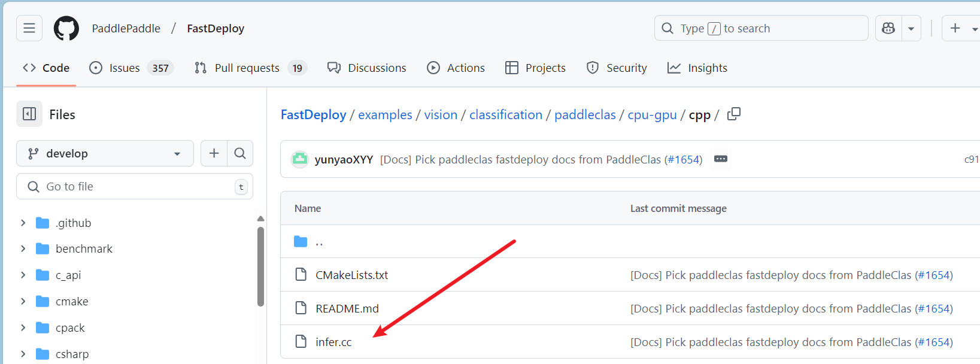
Task: Open the Copilot chat icon
Action: click(x=888, y=28)
